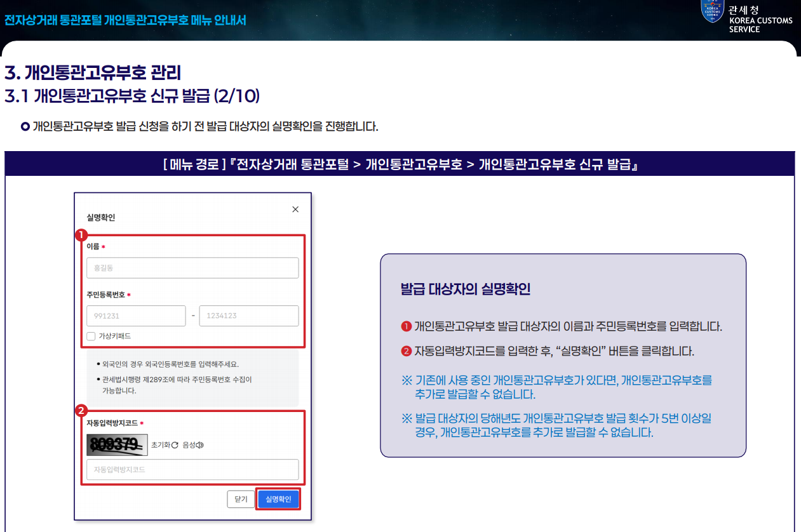This screenshot has height=532, width=801.
Task: Click the 실명확인 blue confirm button
Action: (278, 499)
